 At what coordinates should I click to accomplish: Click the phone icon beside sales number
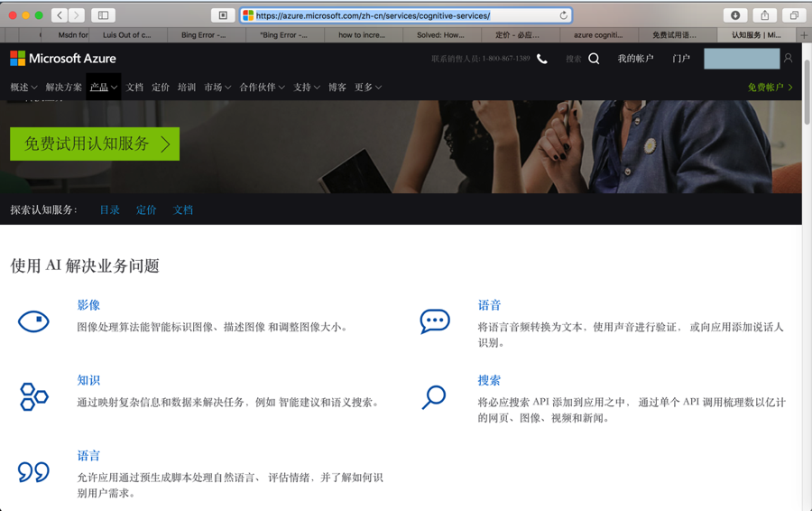(x=541, y=59)
